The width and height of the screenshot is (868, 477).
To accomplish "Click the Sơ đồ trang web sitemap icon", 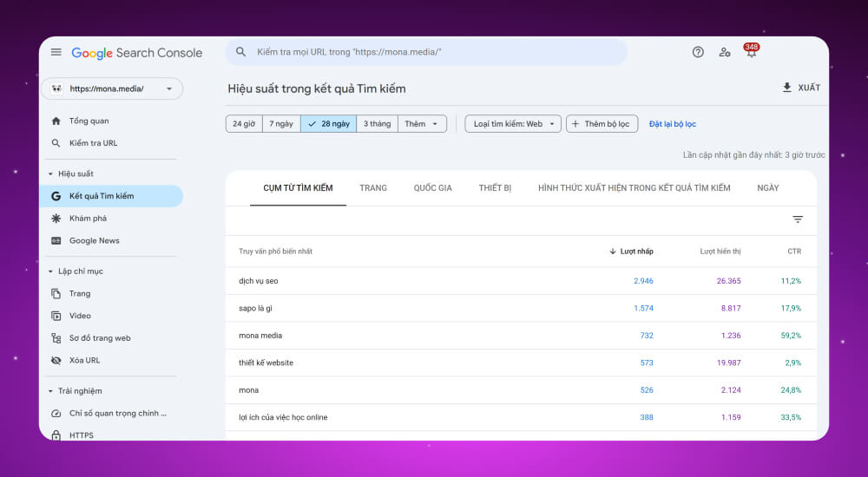I will (56, 337).
